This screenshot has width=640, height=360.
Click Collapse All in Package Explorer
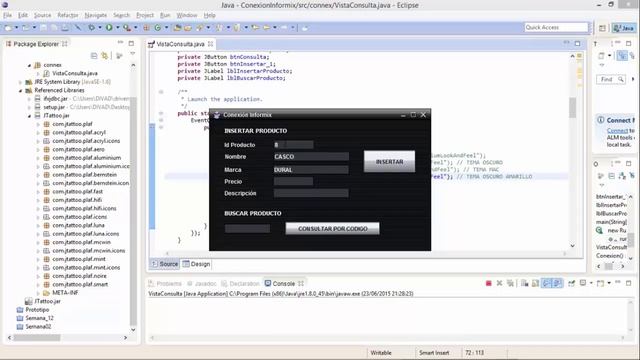coord(94,56)
